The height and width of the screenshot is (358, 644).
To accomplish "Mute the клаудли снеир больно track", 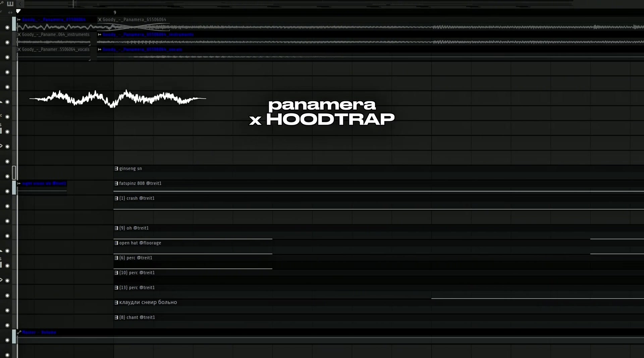I will point(7,310).
